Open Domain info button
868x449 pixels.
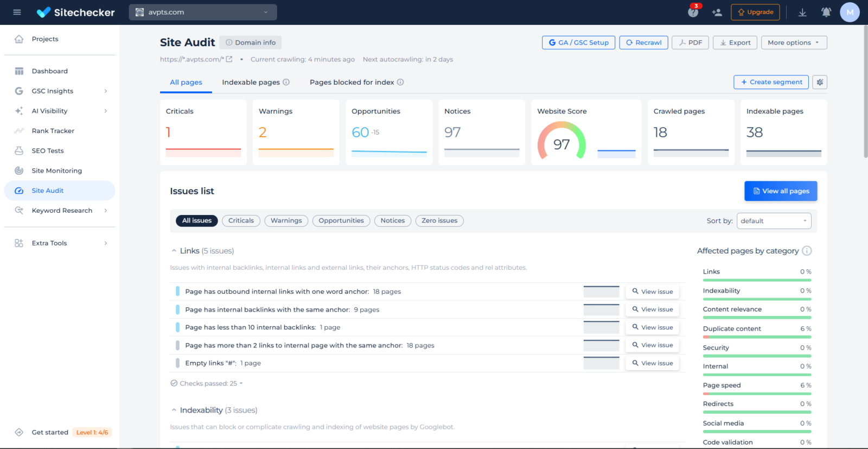[250, 42]
